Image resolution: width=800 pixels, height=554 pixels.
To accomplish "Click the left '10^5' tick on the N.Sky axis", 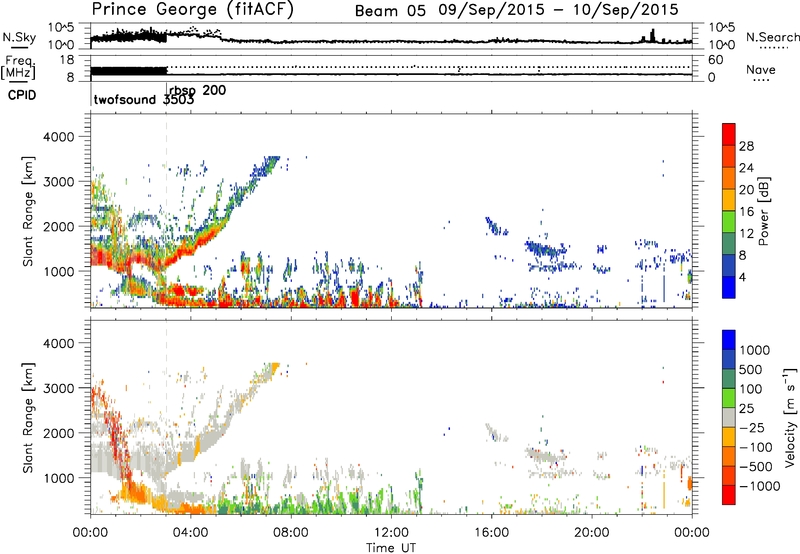I will coord(61,28).
